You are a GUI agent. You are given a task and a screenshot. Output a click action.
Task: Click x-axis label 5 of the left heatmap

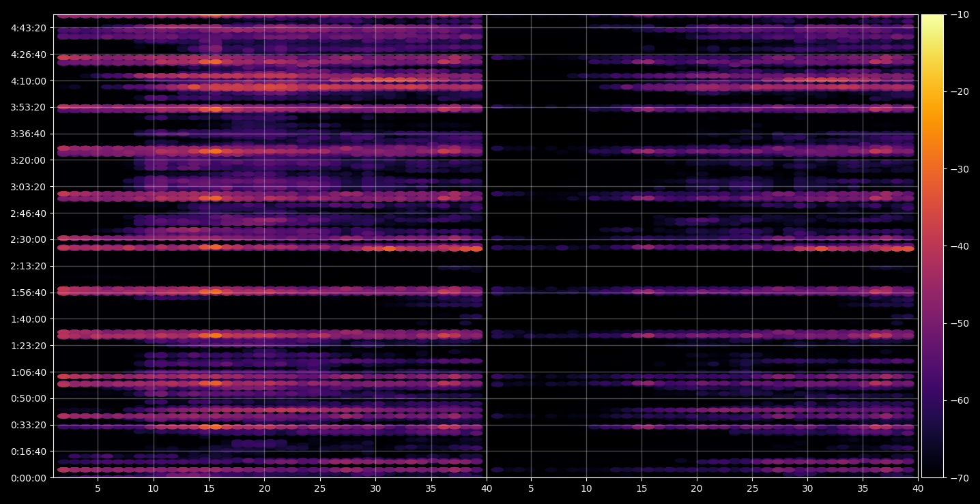98,488
